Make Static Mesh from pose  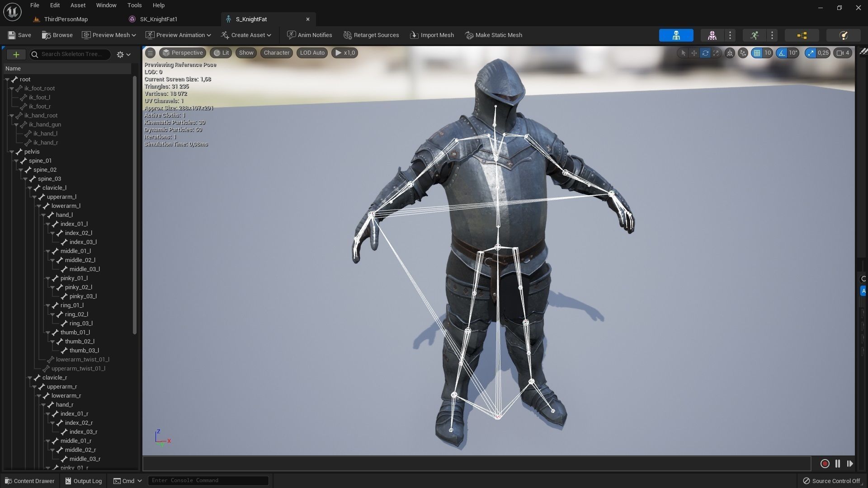coord(494,35)
